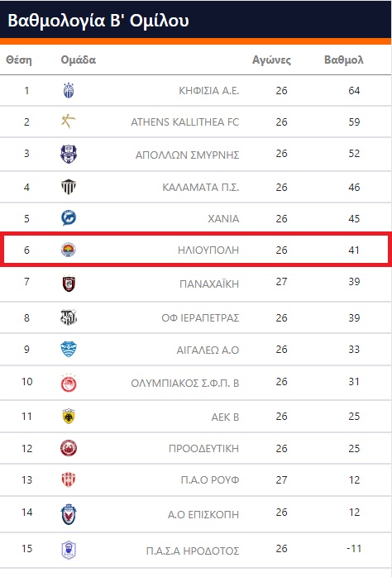
Task: Click the Βαθμολ column header
Action: pyautogui.click(x=343, y=60)
